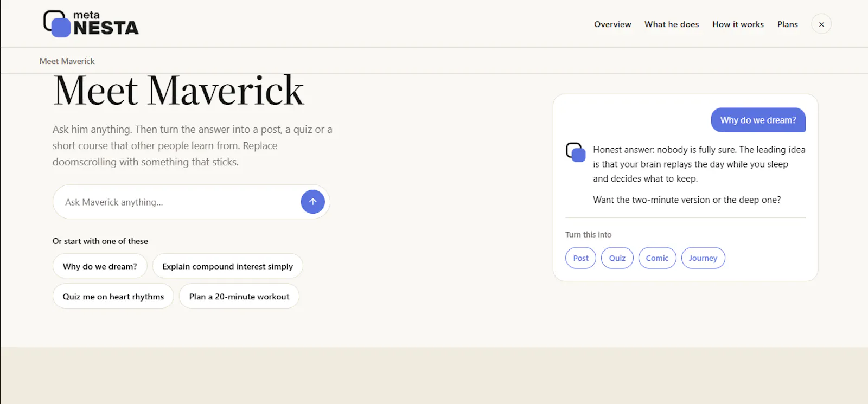Select 'Plan a 20-minute workout' chip
This screenshot has width=868, height=404.
(x=239, y=297)
